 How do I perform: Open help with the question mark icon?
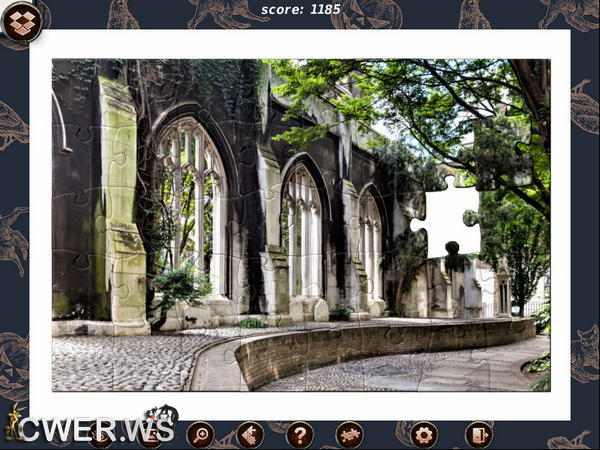pos(299,434)
